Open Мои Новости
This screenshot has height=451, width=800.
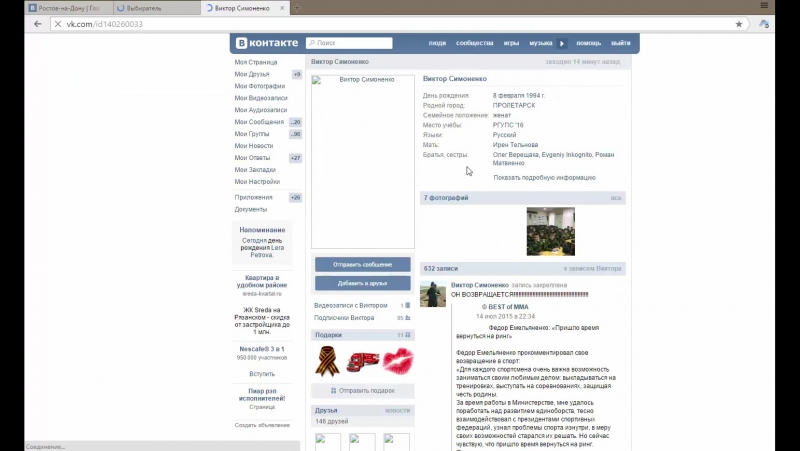click(x=254, y=146)
